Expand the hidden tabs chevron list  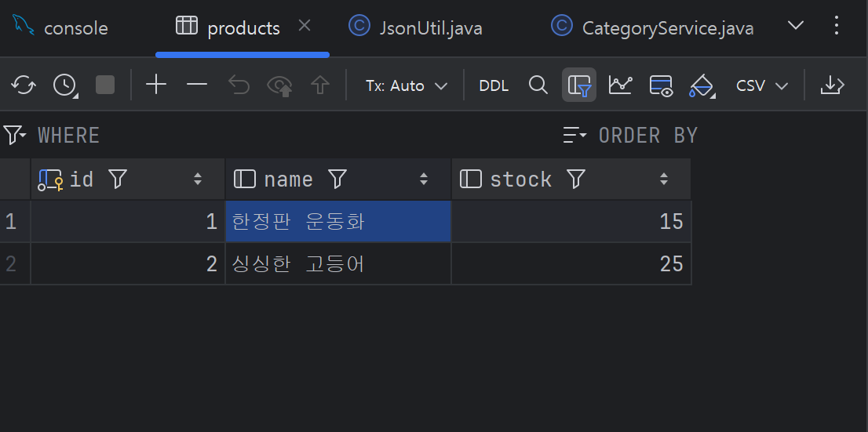coord(796,25)
